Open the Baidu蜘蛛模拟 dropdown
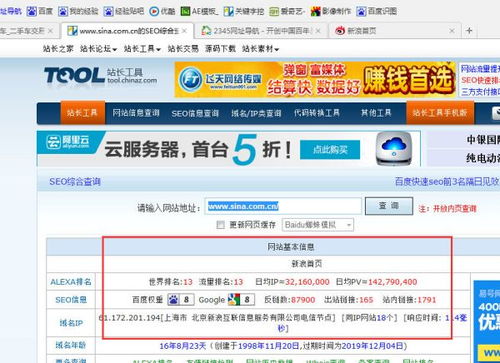Image resolution: width=500 pixels, height=363 pixels. [x=318, y=225]
